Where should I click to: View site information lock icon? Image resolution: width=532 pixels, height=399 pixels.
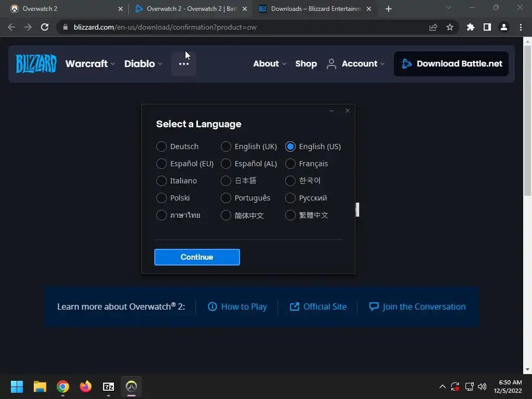[65, 27]
